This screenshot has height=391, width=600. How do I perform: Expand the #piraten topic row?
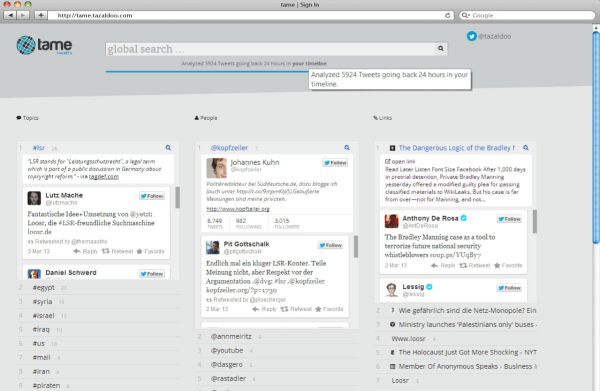[x=98, y=385]
